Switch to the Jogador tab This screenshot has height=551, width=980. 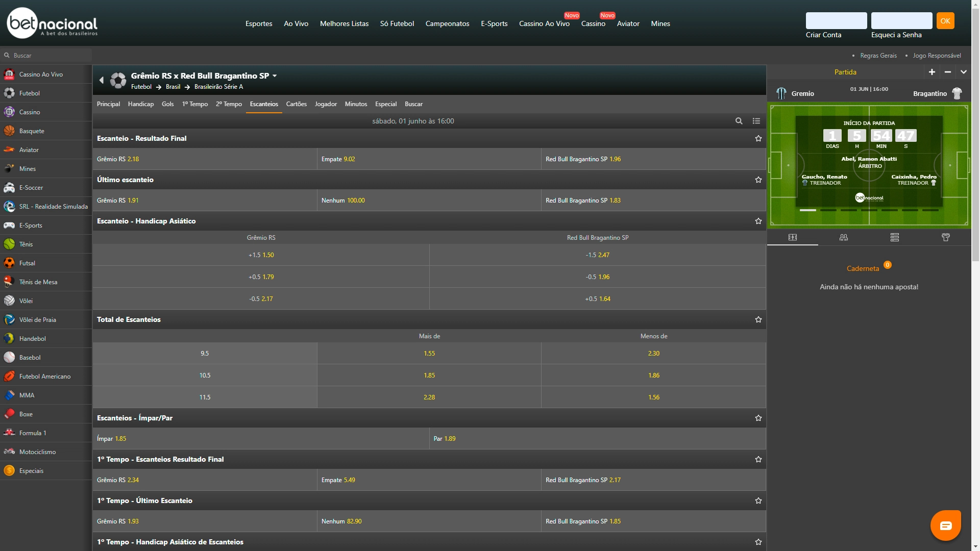tap(326, 104)
